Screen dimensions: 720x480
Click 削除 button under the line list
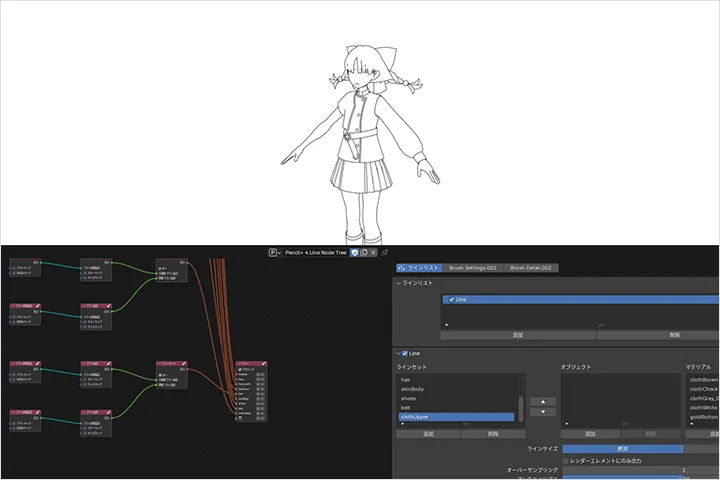click(658, 335)
